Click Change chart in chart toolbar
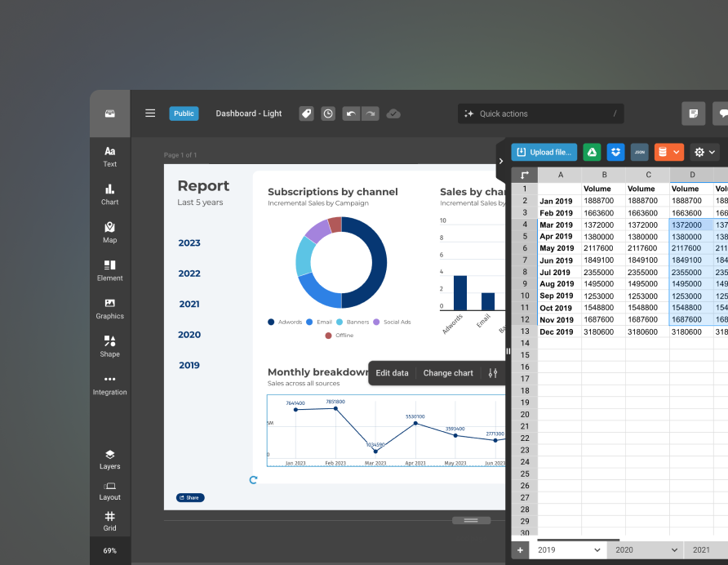This screenshot has height=565, width=728. click(448, 373)
